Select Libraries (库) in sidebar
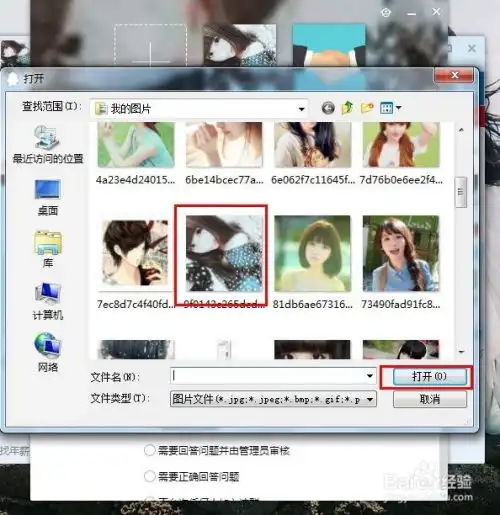 48,249
